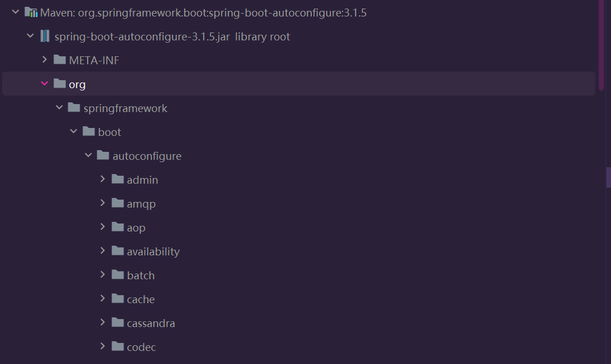Expand the META-INF folder
Image resolution: width=611 pixels, height=364 pixels.
pyautogui.click(x=44, y=60)
